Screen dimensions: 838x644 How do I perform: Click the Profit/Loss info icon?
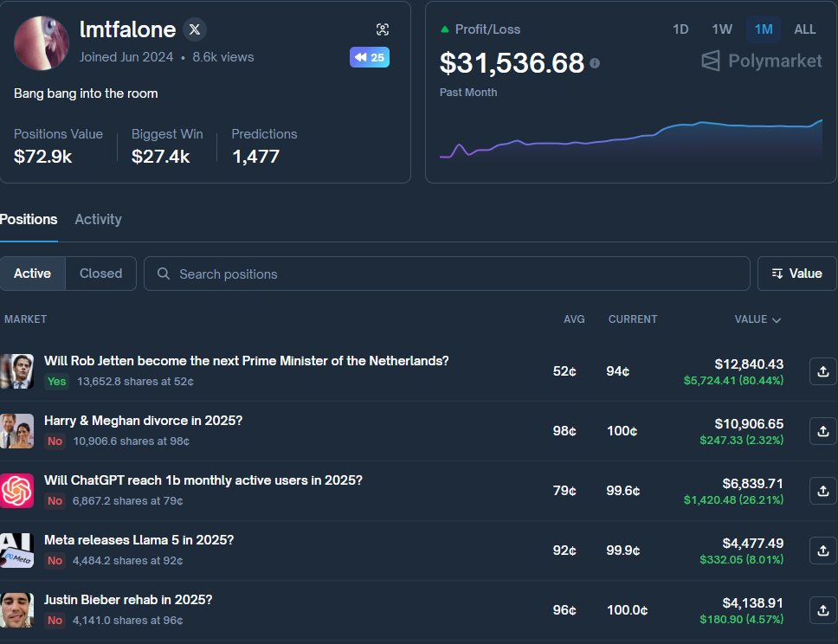click(595, 63)
